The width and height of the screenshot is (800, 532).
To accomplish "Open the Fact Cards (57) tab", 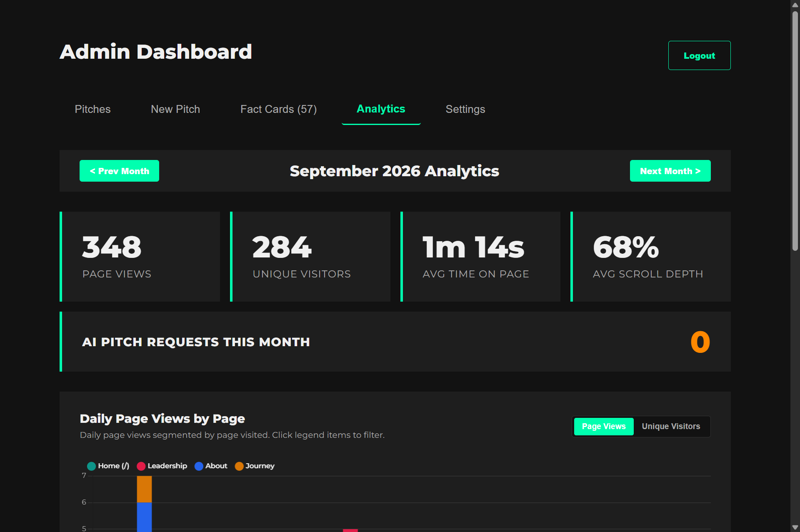I will click(x=278, y=109).
